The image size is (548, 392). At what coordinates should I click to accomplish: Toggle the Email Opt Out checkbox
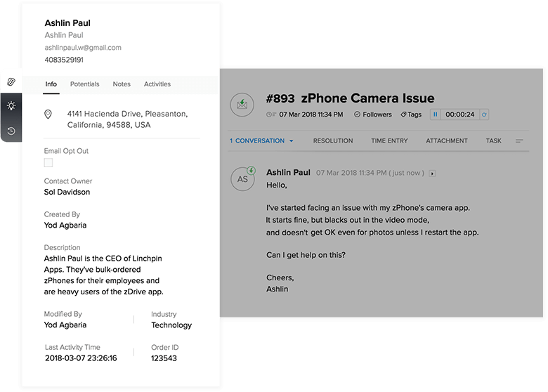[48, 162]
